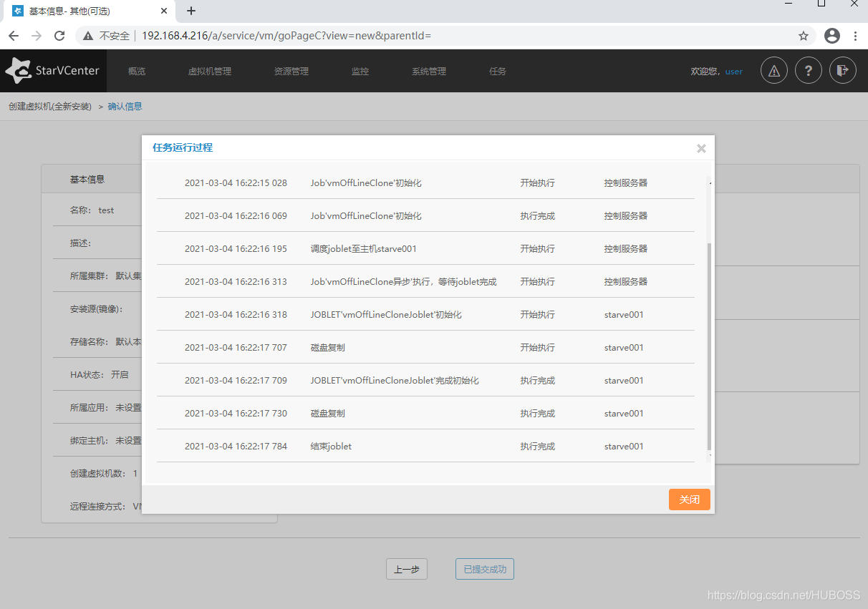Click the 已提交成功 button

tap(485, 570)
